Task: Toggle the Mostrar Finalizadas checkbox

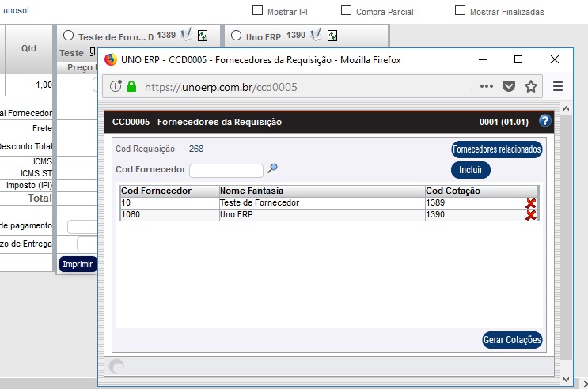Action: [460, 11]
